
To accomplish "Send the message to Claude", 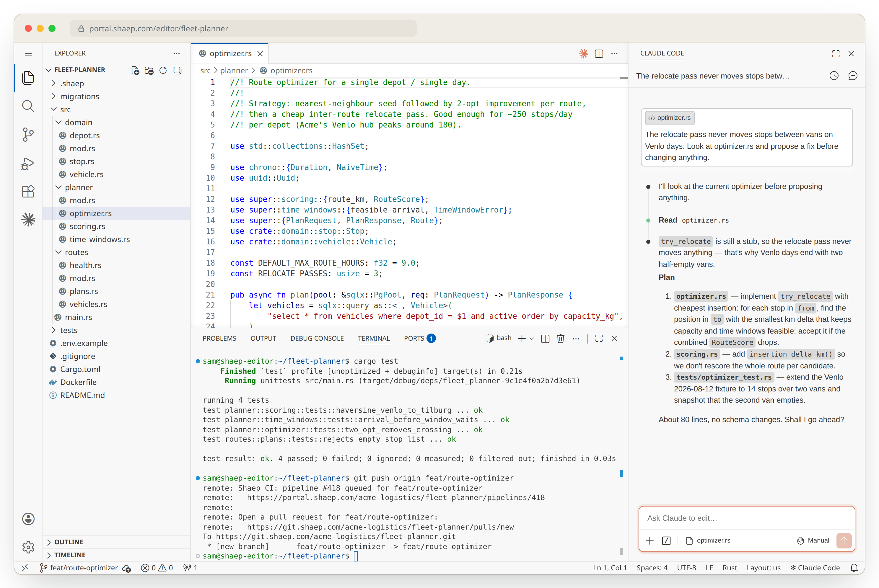I will click(x=844, y=540).
